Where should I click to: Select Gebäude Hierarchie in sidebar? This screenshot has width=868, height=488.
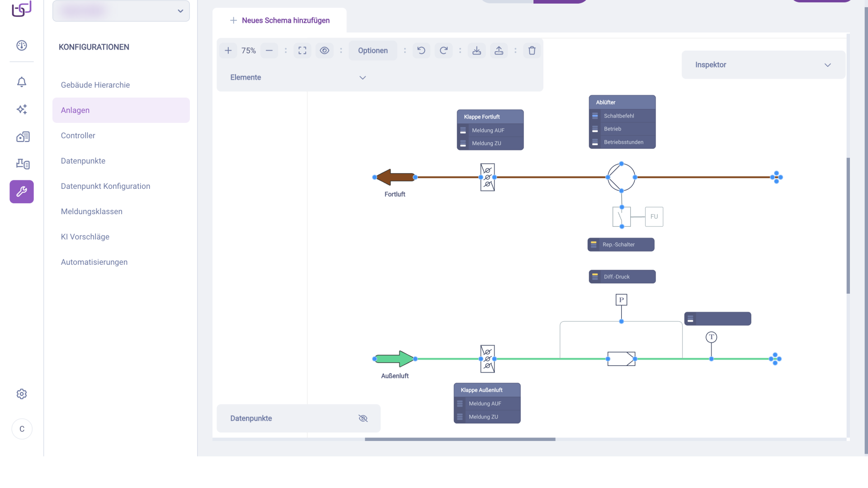tap(95, 85)
